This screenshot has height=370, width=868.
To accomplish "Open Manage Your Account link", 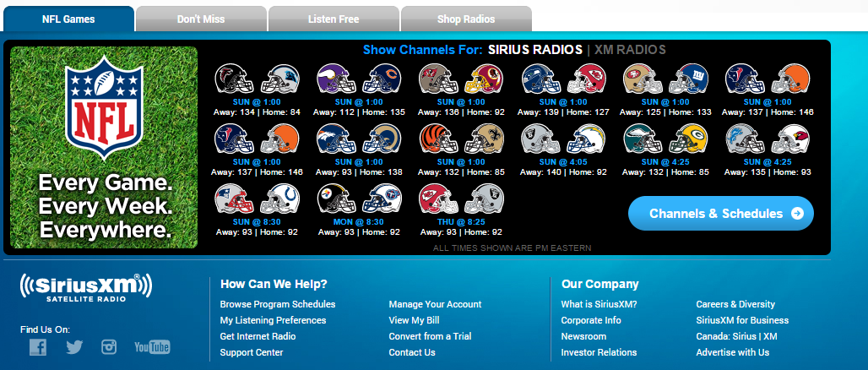I will 435,304.
